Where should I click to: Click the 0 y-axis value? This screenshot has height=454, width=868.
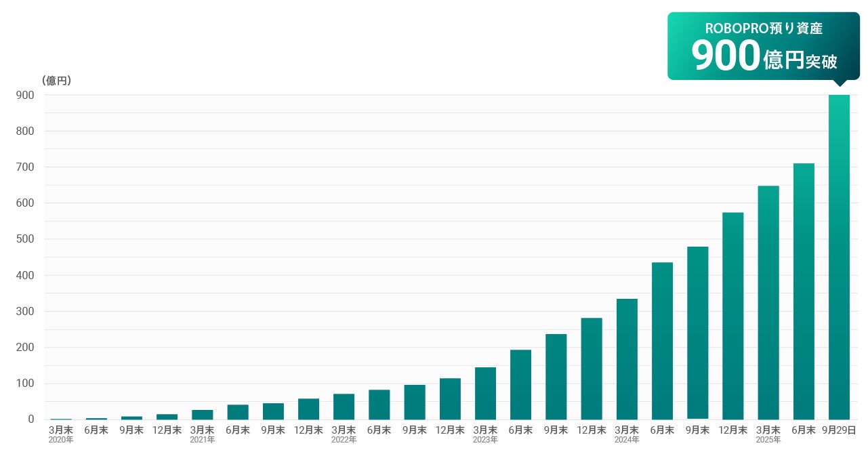click(x=31, y=419)
